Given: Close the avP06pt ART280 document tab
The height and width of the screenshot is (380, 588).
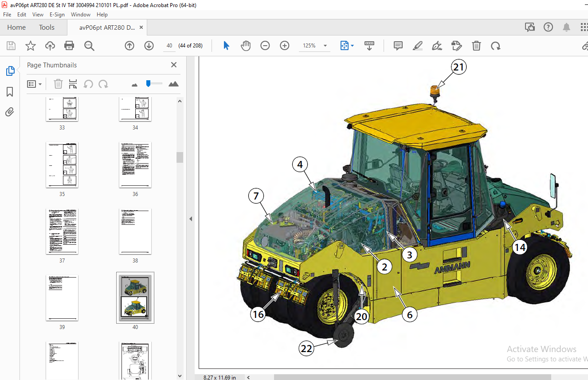Looking at the screenshot, I should pos(141,27).
